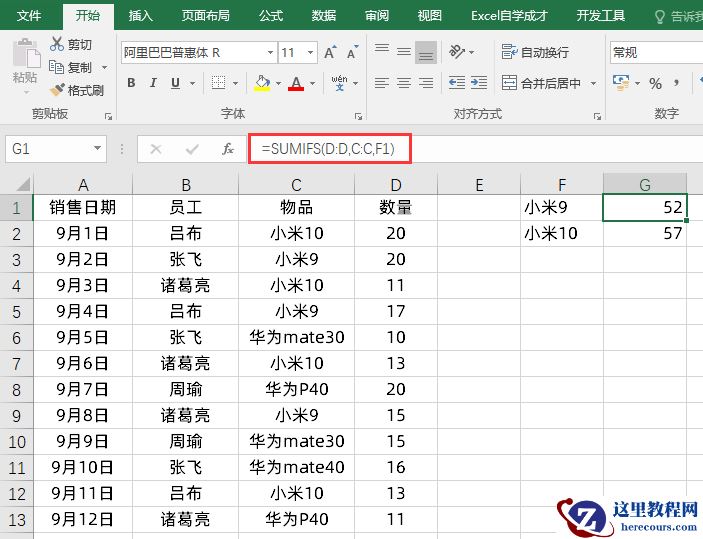The height and width of the screenshot is (539, 703).
Task: Switch to 插入 tab
Action: pos(140,16)
